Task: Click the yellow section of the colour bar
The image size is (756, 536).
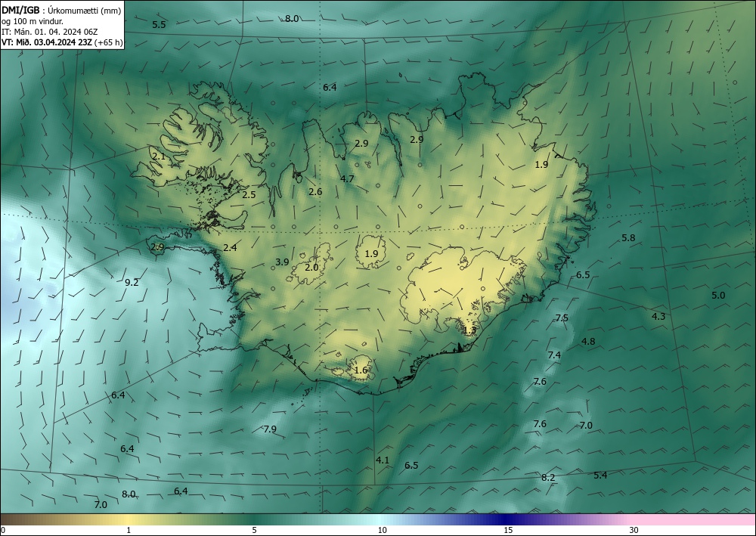Action: (x=129, y=519)
